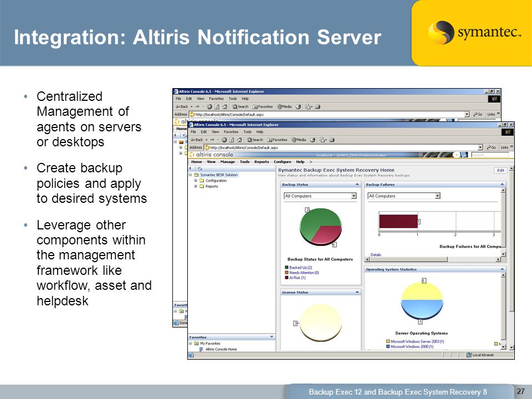The image size is (532, 399).
Task: Open Favorites in the front window toolbar
Action: (277, 140)
